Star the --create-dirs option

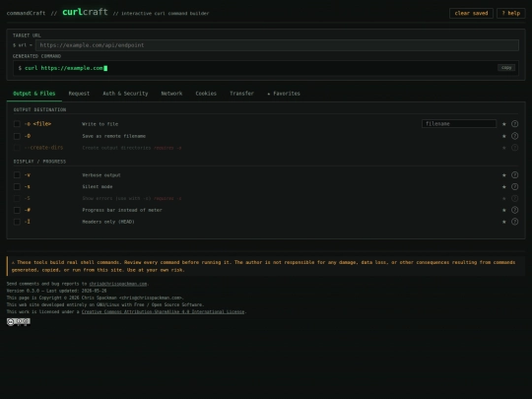[x=503, y=148]
